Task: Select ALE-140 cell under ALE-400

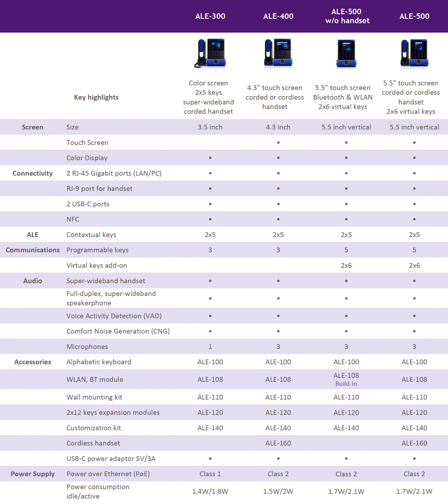Action: [x=278, y=428]
